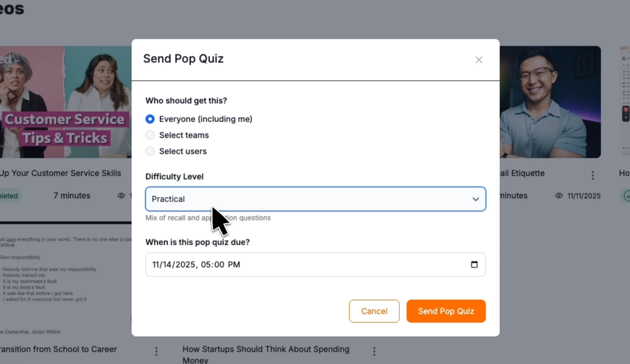Open options menu for Transition from School to Career
630x364 pixels.
[156, 351]
